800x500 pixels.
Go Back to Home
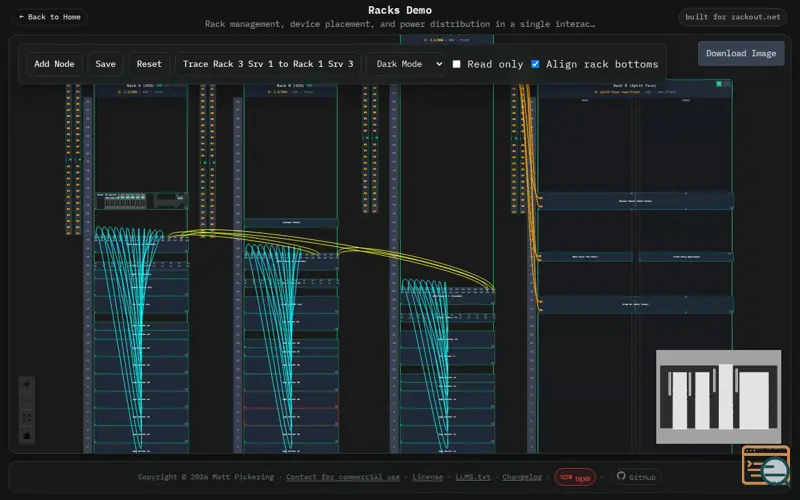pos(50,17)
